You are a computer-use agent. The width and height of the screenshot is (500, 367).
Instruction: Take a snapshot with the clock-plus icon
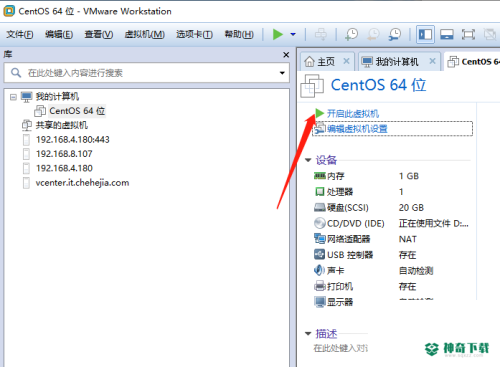pos(351,34)
